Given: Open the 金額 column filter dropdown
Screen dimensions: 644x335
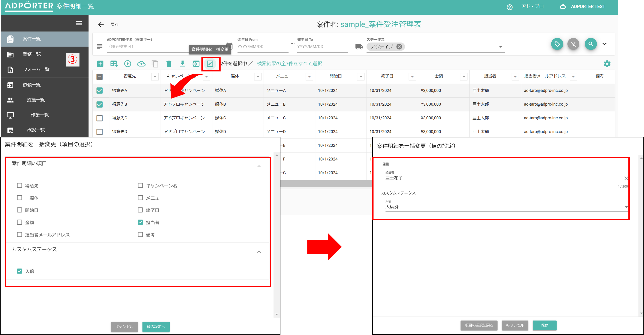Looking at the screenshot, I should [464, 77].
